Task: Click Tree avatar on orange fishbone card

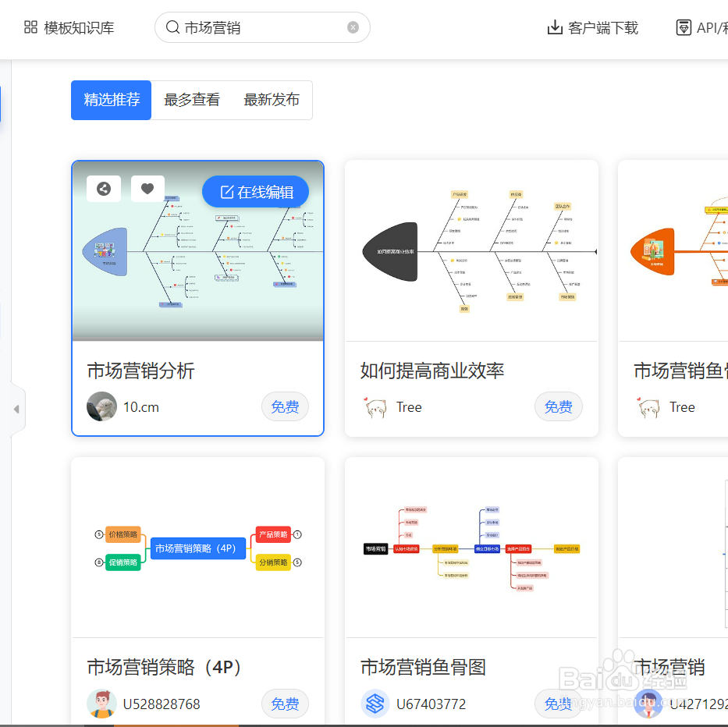Action: tap(648, 407)
